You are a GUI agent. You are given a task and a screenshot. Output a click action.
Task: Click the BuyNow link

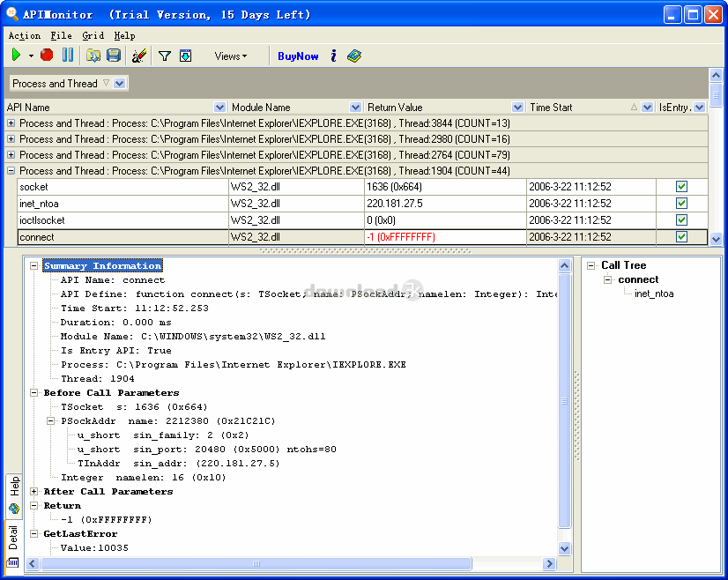click(298, 56)
